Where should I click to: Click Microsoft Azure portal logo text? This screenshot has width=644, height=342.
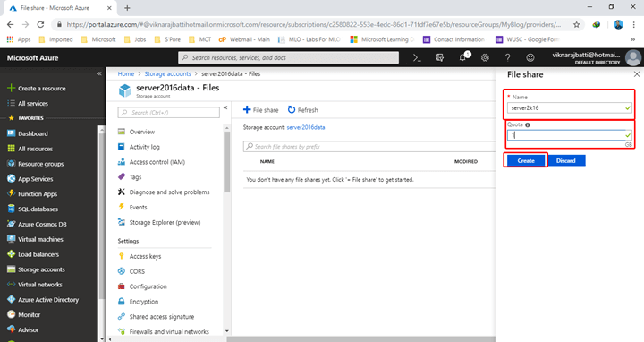coord(32,58)
